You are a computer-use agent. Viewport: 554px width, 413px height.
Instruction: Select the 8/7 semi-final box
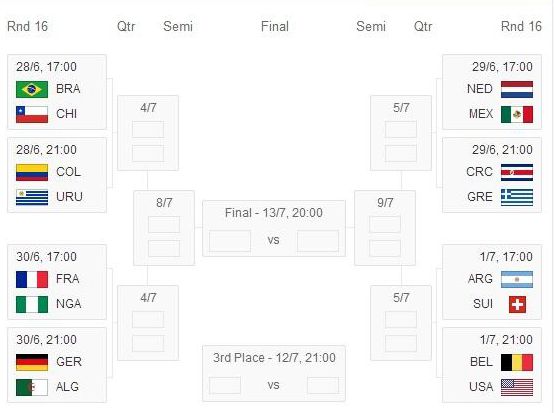click(x=164, y=228)
